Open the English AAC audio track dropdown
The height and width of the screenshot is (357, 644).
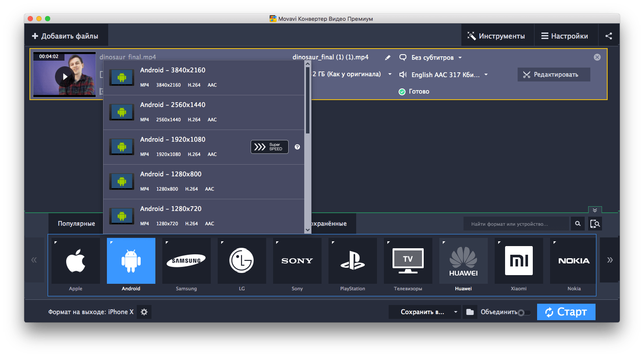click(486, 75)
